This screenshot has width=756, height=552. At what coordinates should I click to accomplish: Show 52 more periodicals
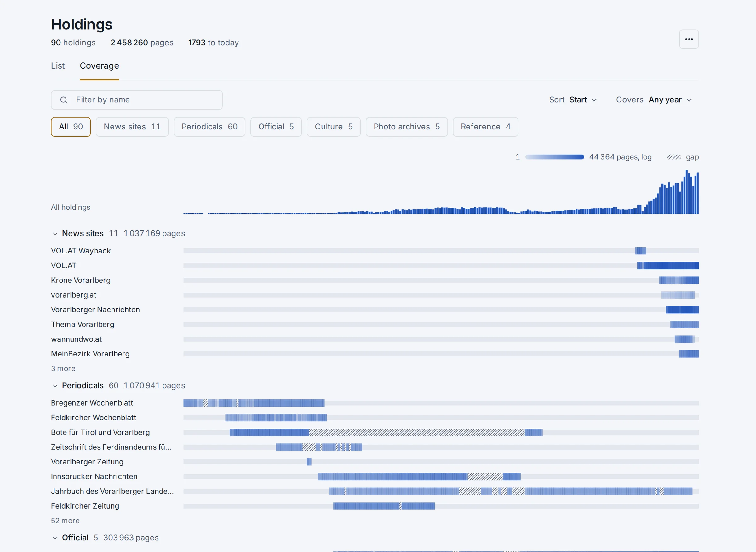[65, 521]
